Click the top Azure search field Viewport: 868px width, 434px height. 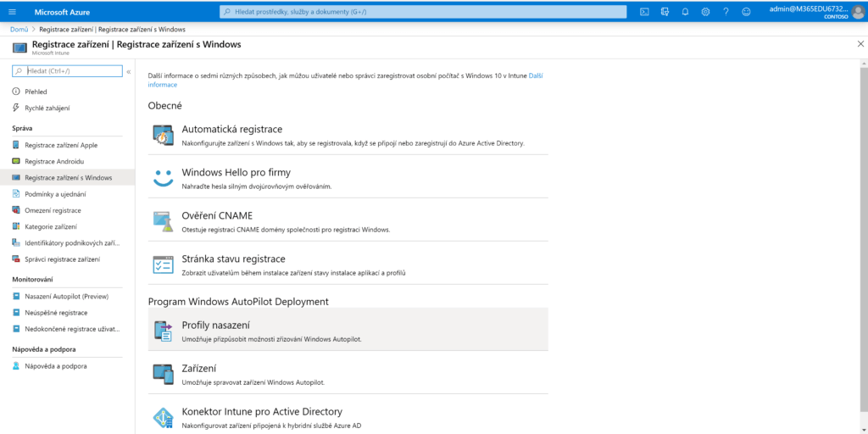point(422,12)
